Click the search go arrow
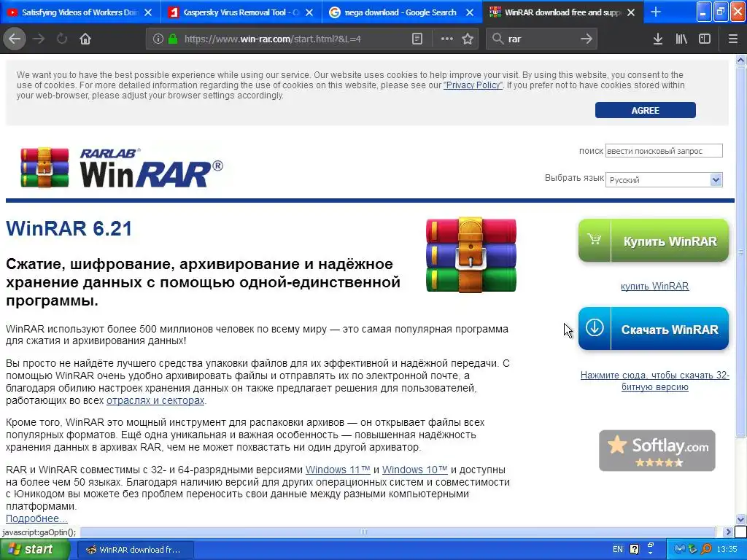The height and width of the screenshot is (560, 747). 587,39
